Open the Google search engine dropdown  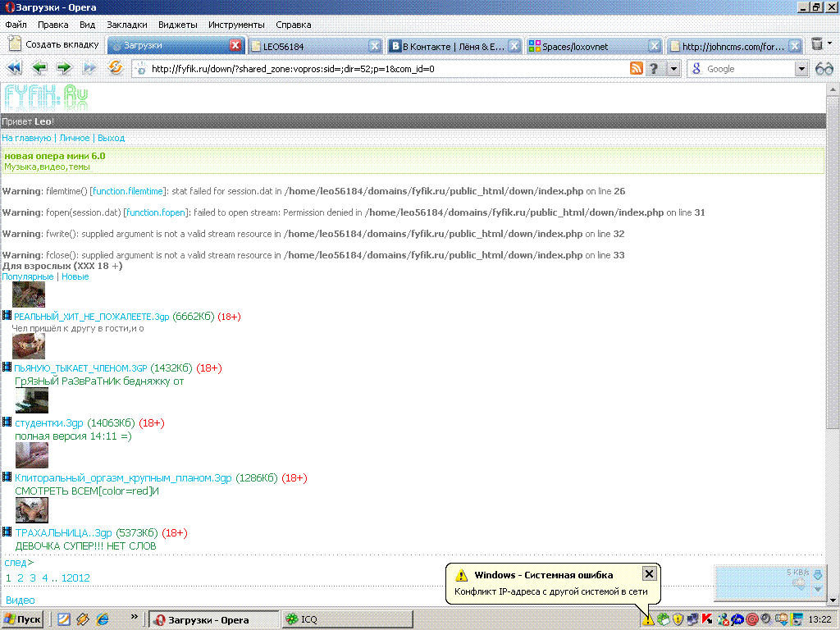point(801,69)
